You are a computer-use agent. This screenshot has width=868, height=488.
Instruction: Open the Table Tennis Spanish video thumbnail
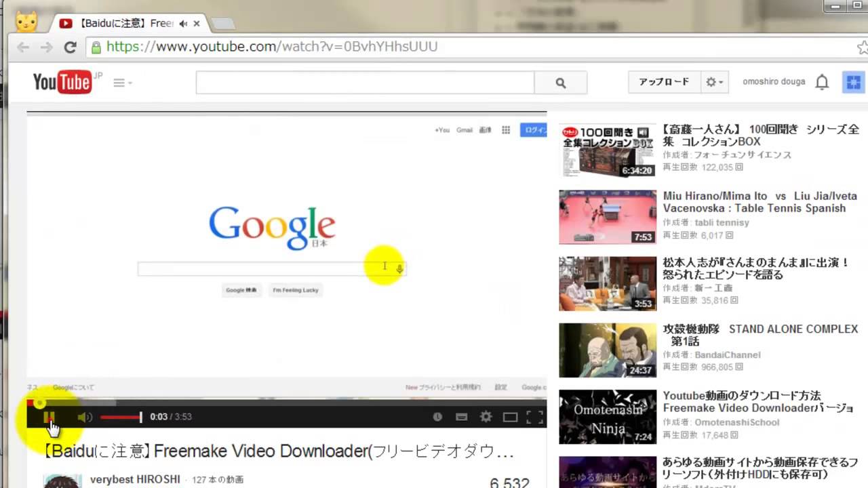pyautogui.click(x=608, y=217)
